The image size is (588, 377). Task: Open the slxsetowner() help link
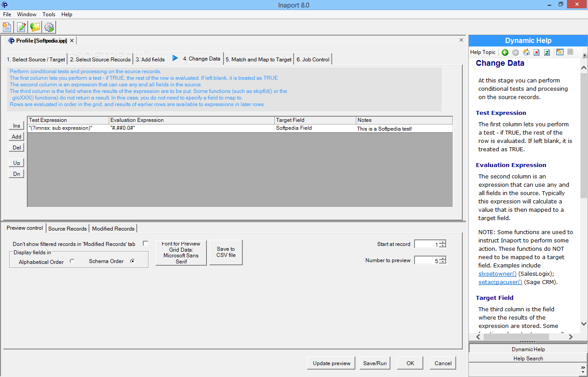point(497,274)
